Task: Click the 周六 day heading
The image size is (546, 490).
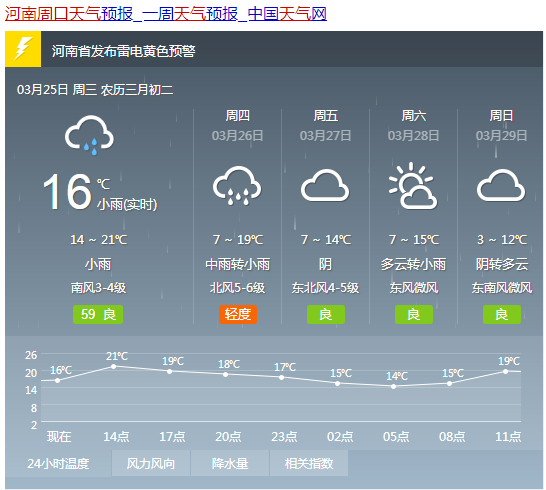Action: 414,116
